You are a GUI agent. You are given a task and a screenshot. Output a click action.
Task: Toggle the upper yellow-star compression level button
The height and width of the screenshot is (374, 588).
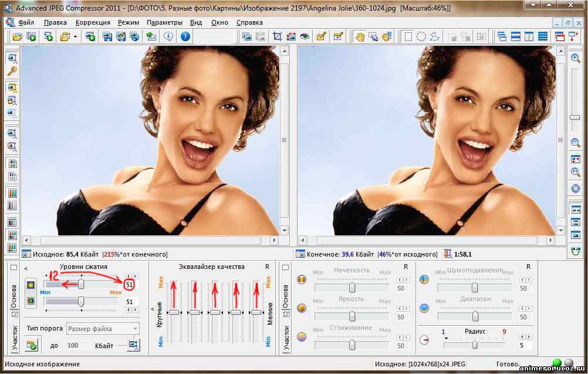click(x=31, y=285)
